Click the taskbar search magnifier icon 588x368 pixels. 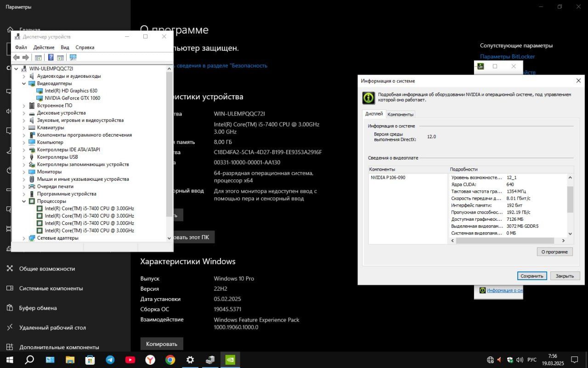coord(29,360)
